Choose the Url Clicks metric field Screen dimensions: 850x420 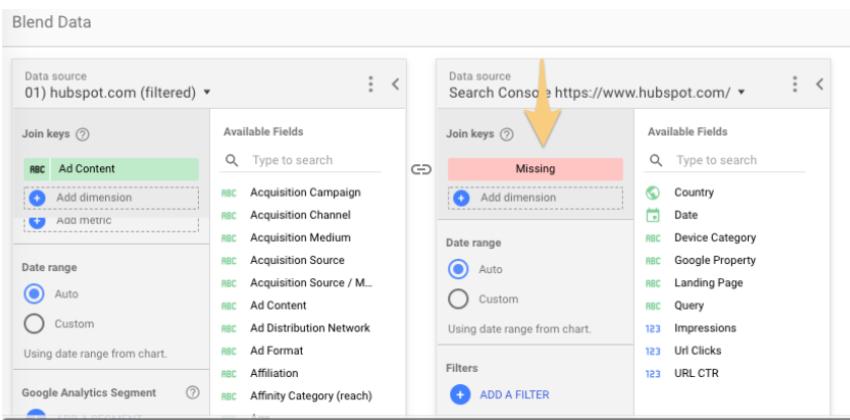(x=698, y=351)
